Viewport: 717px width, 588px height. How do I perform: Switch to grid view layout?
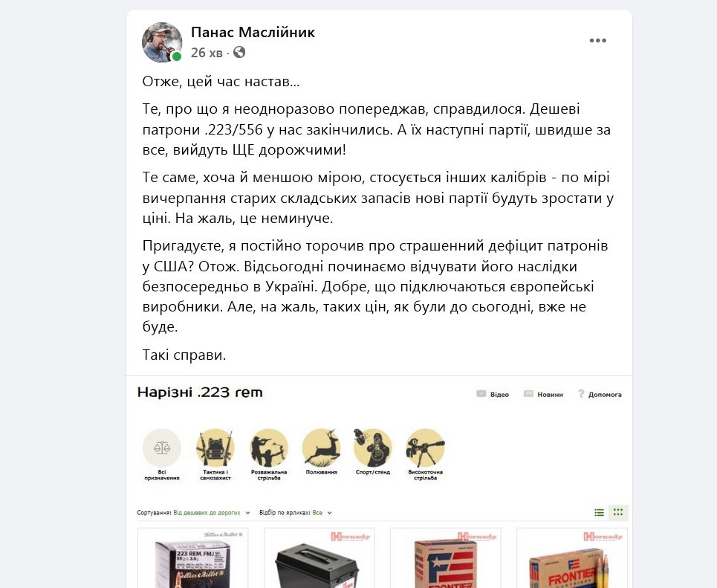[617, 512]
